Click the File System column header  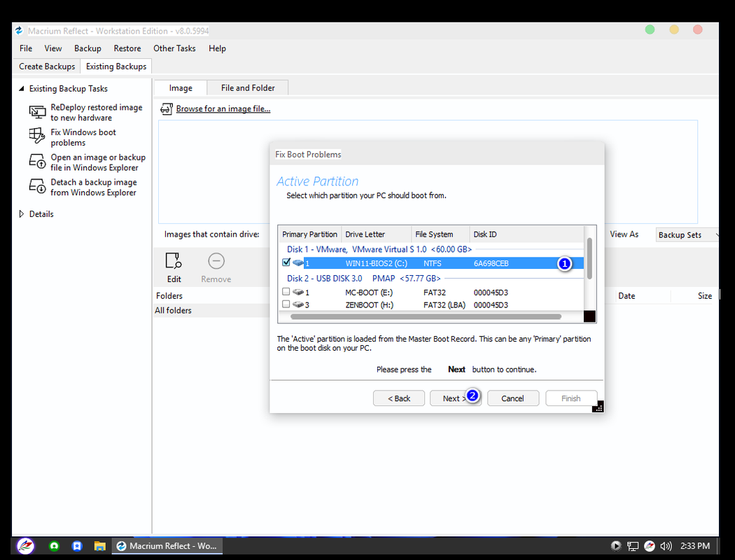440,234
